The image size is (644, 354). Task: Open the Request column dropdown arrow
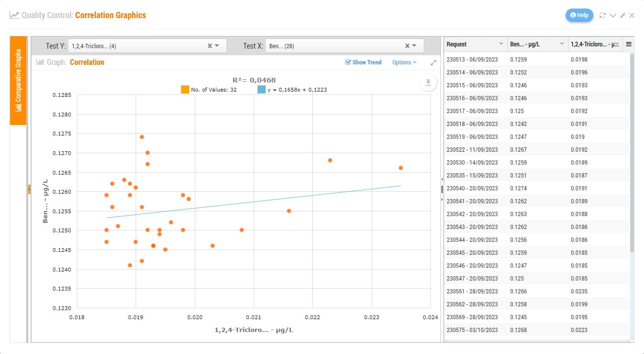pyautogui.click(x=501, y=44)
